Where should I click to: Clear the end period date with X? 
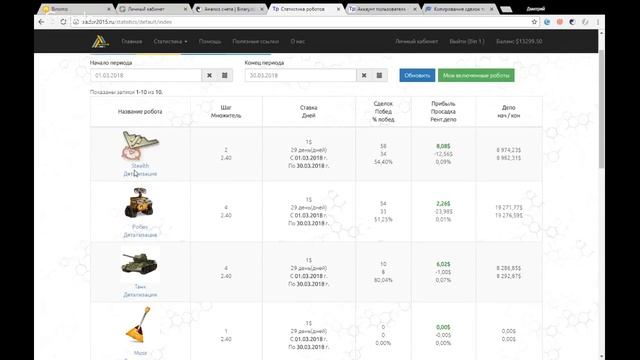point(364,76)
